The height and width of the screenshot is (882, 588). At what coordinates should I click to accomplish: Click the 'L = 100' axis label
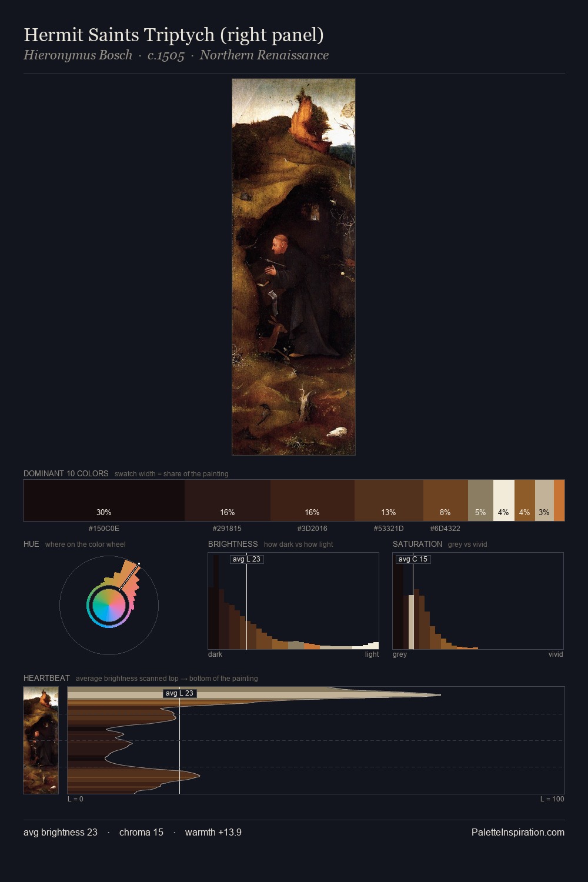552,799
